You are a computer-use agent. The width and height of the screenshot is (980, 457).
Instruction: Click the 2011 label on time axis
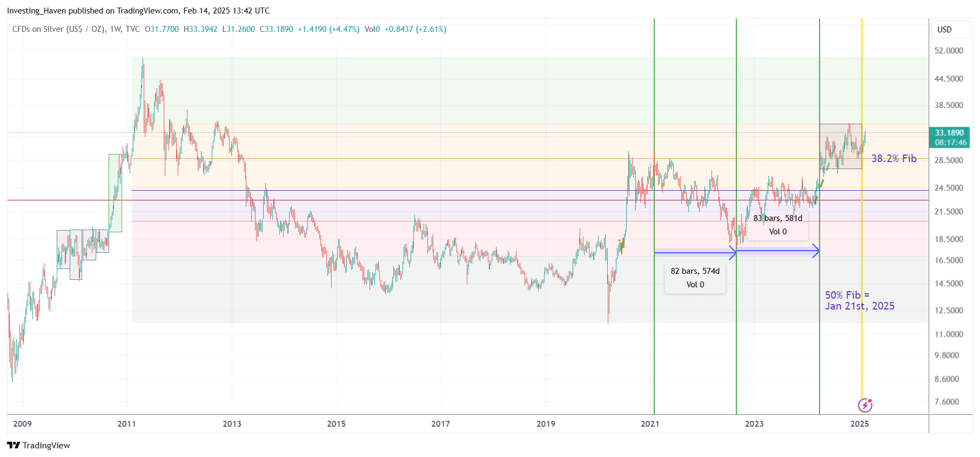pyautogui.click(x=127, y=424)
